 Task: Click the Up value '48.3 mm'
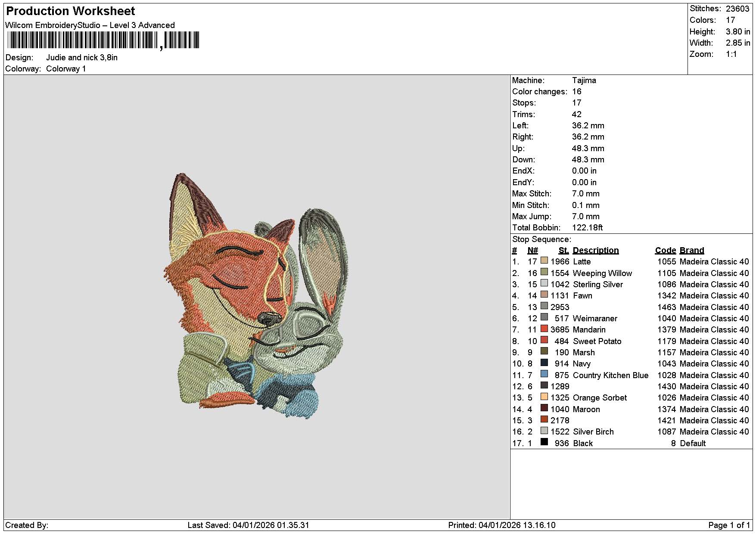point(588,148)
